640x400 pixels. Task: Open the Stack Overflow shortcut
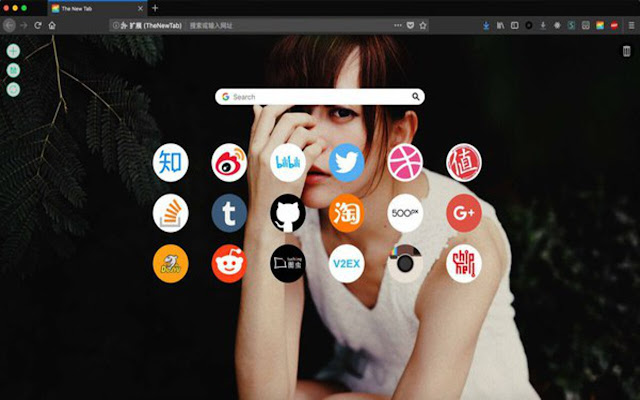click(170, 213)
